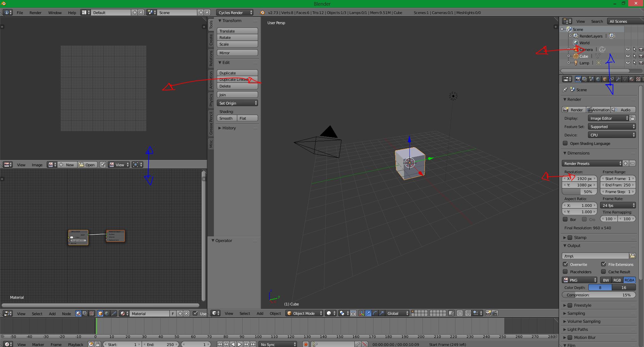This screenshot has height=347, width=644.
Task: Open the File menu
Action: coord(20,12)
